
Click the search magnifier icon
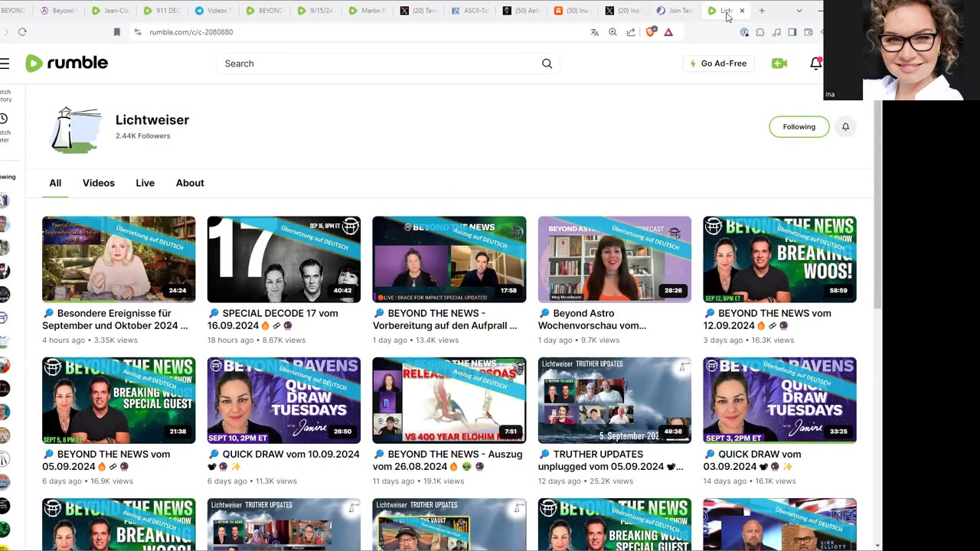pos(547,64)
